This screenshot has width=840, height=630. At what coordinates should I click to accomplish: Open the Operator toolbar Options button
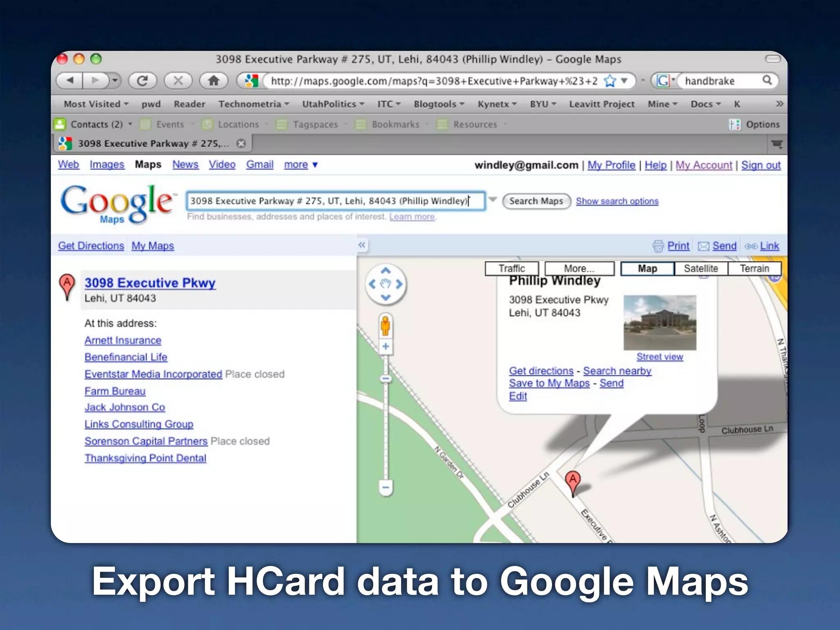(x=754, y=124)
